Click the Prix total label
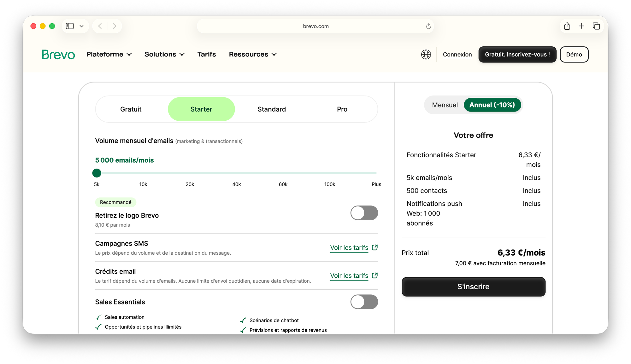The width and height of the screenshot is (631, 364). [x=415, y=253]
